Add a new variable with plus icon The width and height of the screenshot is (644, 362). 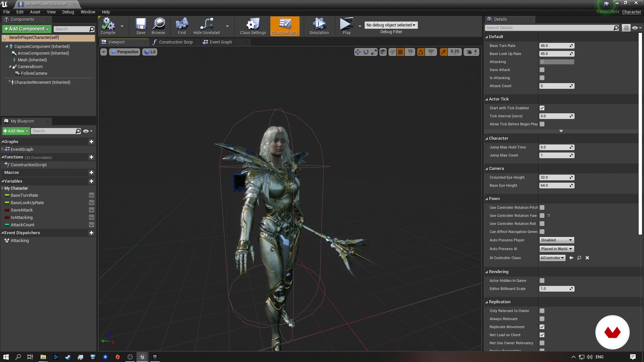click(x=91, y=181)
